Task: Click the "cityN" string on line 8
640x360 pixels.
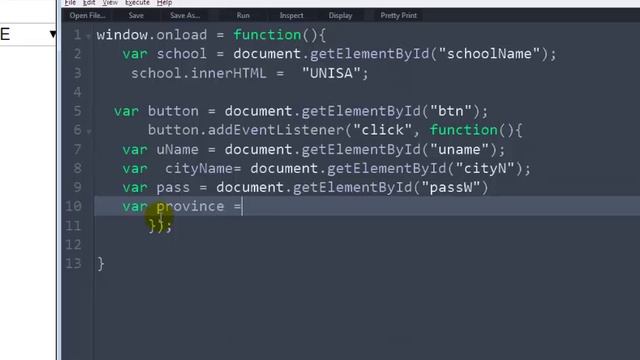Action: [485, 168]
